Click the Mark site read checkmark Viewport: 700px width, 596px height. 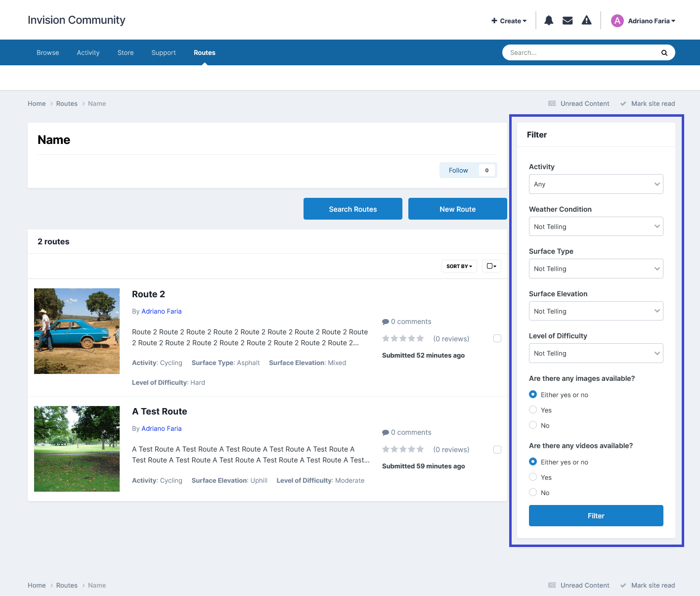(x=623, y=103)
